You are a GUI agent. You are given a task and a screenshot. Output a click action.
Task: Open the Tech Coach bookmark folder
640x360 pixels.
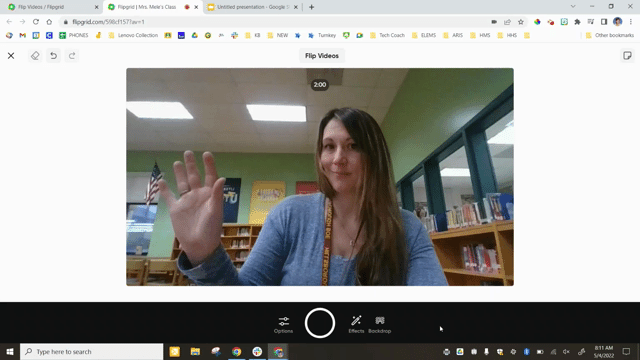[387, 36]
